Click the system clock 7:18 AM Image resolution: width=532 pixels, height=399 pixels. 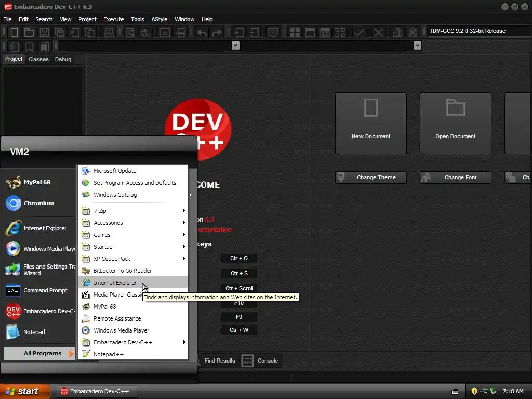pos(513,392)
